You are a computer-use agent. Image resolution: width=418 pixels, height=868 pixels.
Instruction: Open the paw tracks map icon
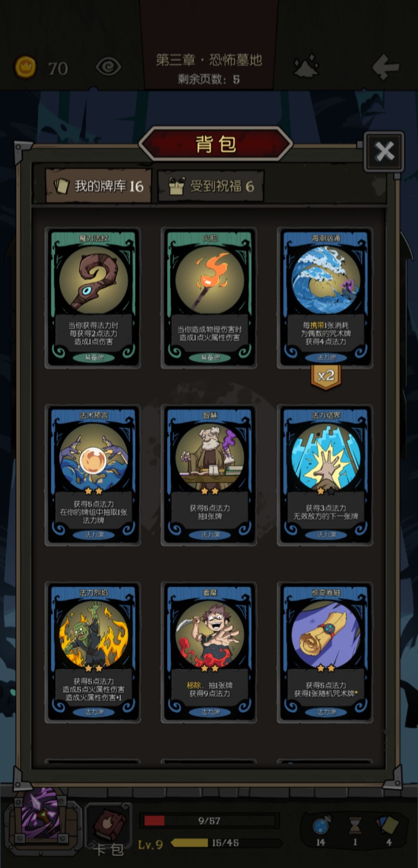306,66
